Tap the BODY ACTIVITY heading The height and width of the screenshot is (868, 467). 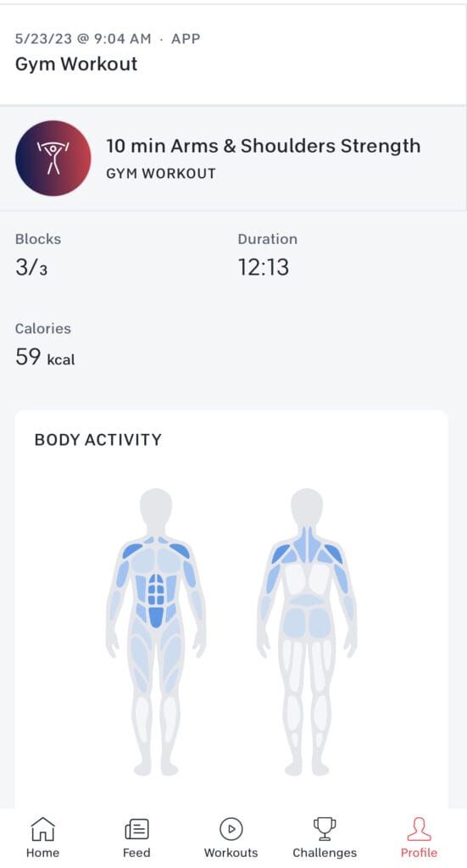pyautogui.click(x=98, y=440)
